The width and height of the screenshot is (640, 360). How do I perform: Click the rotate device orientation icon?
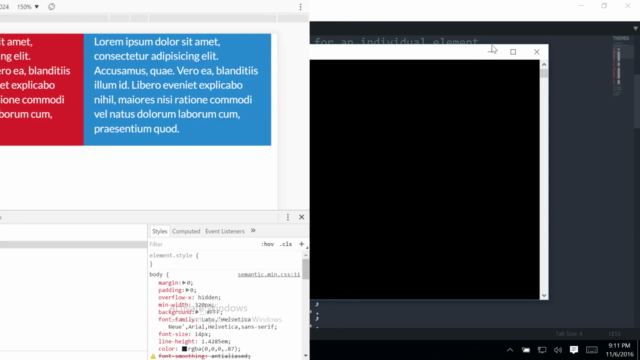point(51,7)
